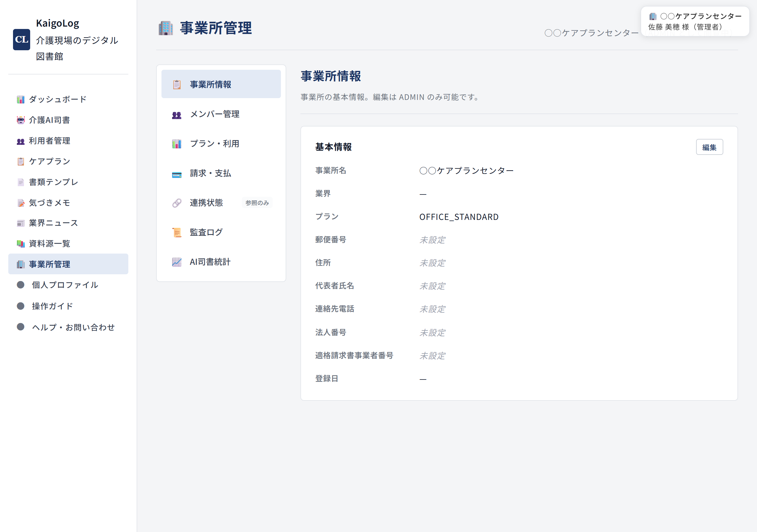The width and height of the screenshot is (757, 532).
Task: Click the ケアプラン clipboard icon
Action: [21, 161]
